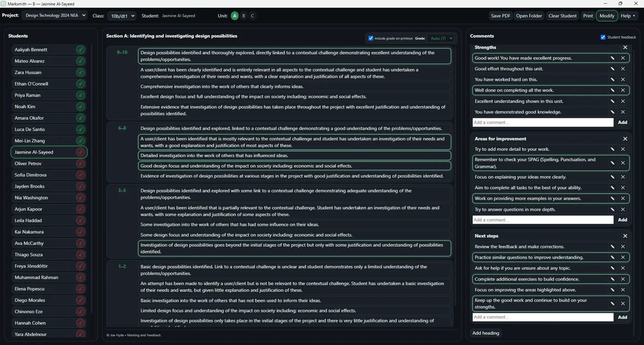Click the Save PDF button
The width and height of the screenshot is (644, 345).
pyautogui.click(x=500, y=16)
